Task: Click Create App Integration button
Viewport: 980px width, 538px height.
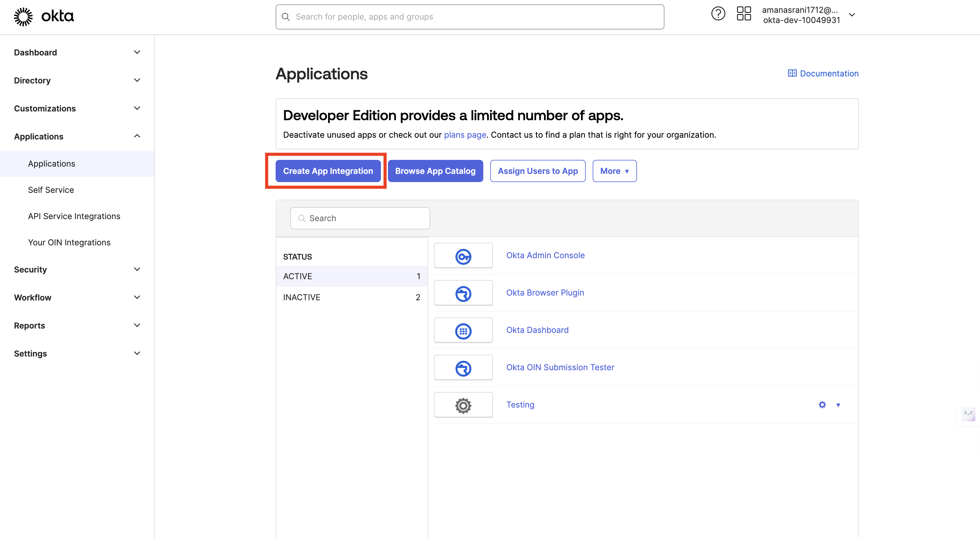Action: coord(328,171)
